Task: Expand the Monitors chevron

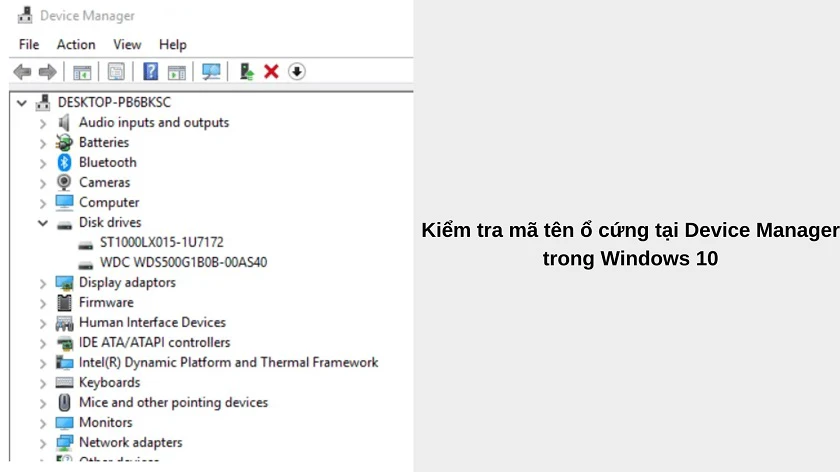Action: coord(43,424)
